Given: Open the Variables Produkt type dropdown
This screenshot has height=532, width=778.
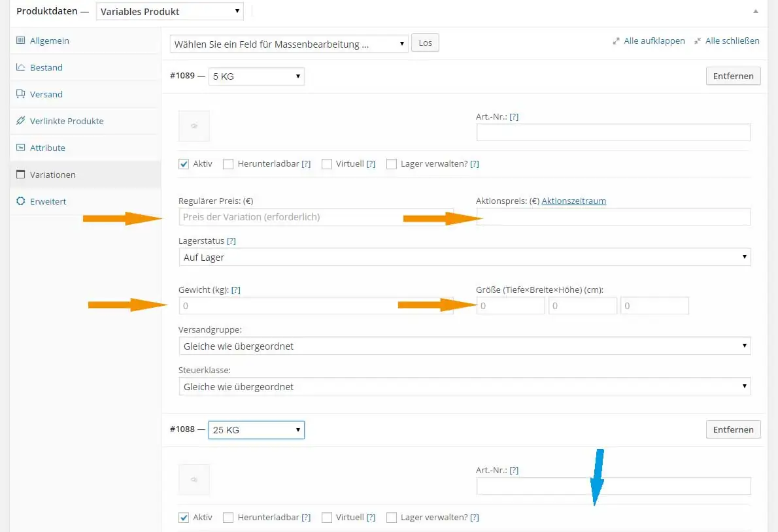Looking at the screenshot, I should coord(169,10).
